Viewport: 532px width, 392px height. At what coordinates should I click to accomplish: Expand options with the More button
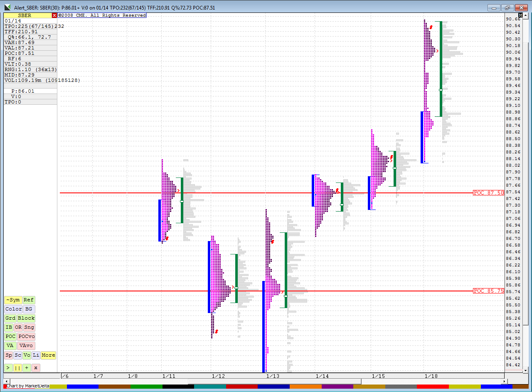[x=48, y=355]
